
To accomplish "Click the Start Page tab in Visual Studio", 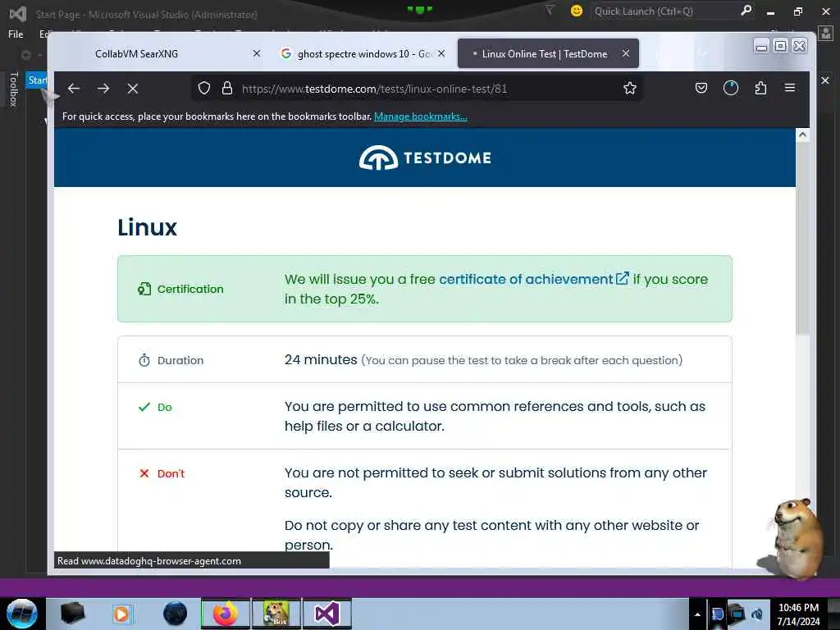I will pyautogui.click(x=37, y=80).
